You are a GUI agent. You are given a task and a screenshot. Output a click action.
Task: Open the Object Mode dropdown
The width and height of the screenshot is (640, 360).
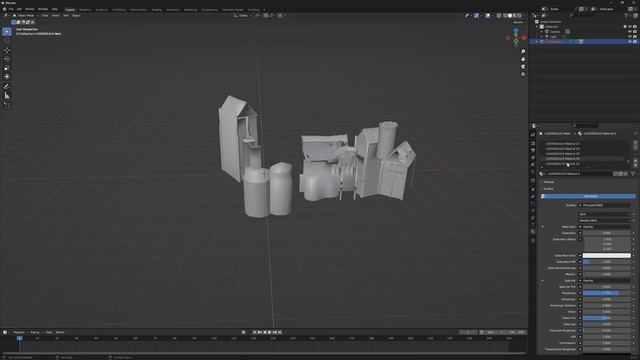(x=25, y=16)
